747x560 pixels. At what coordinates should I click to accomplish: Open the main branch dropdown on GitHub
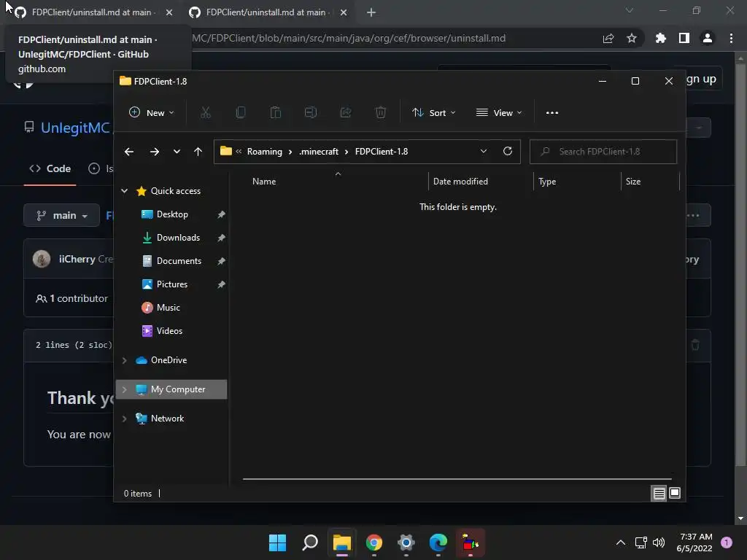pyautogui.click(x=62, y=215)
